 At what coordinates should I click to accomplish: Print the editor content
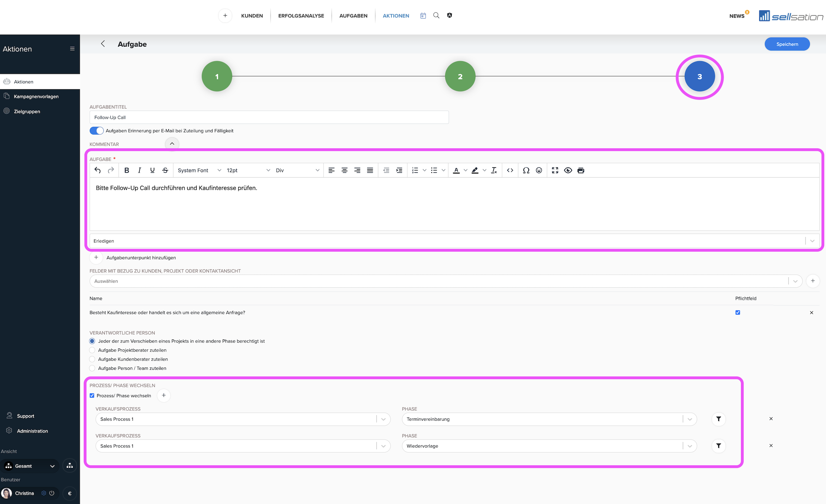point(581,170)
